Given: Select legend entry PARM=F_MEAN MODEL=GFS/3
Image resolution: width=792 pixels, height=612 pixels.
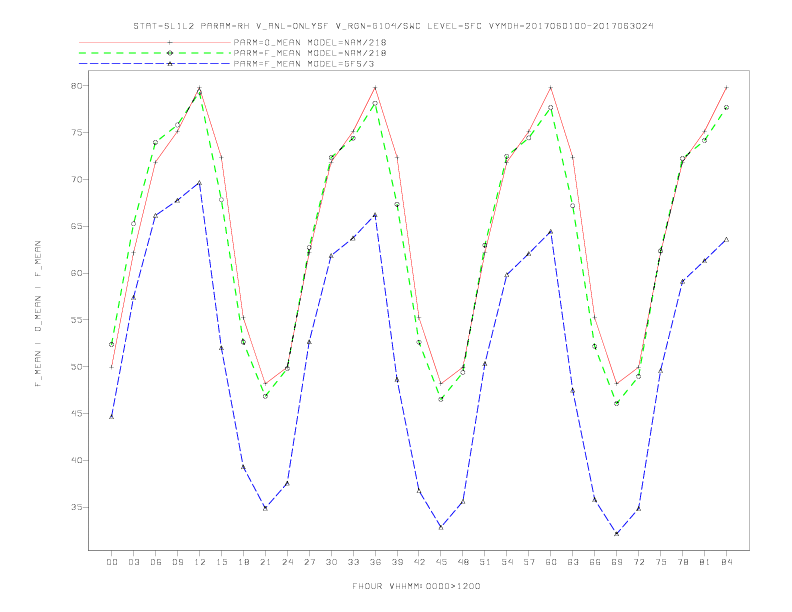Looking at the screenshot, I should (304, 64).
